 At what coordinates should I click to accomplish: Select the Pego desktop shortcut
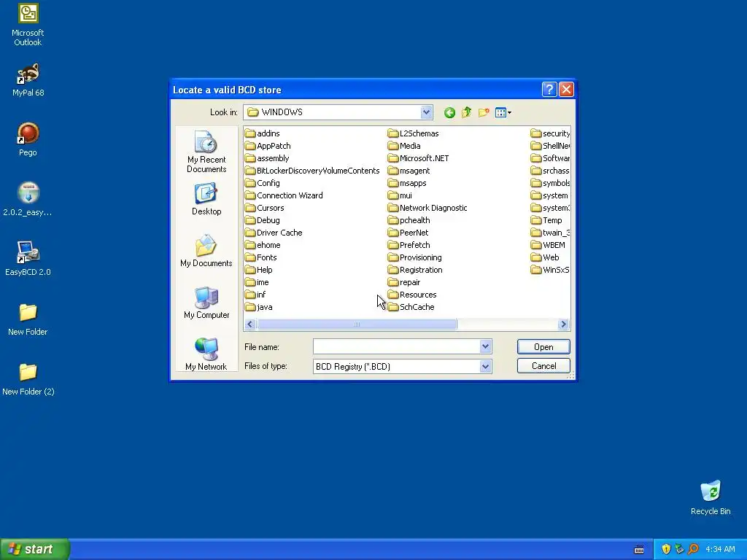click(x=28, y=139)
